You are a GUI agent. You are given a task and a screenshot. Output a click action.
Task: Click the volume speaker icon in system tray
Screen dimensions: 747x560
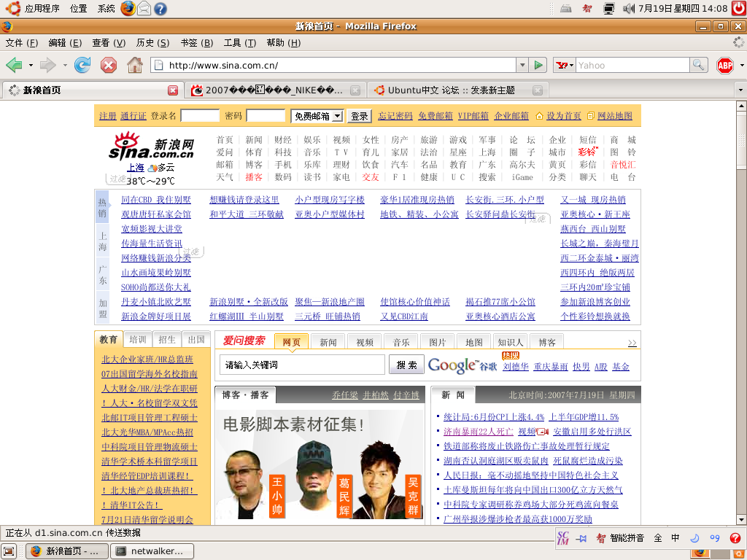[629, 9]
